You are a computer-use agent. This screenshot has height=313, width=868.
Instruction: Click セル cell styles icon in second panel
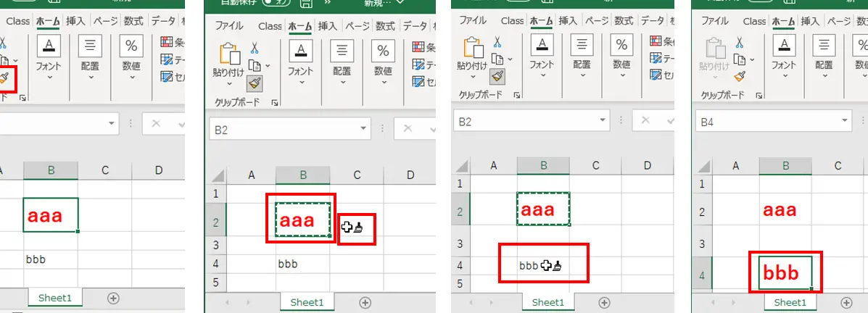(x=418, y=82)
